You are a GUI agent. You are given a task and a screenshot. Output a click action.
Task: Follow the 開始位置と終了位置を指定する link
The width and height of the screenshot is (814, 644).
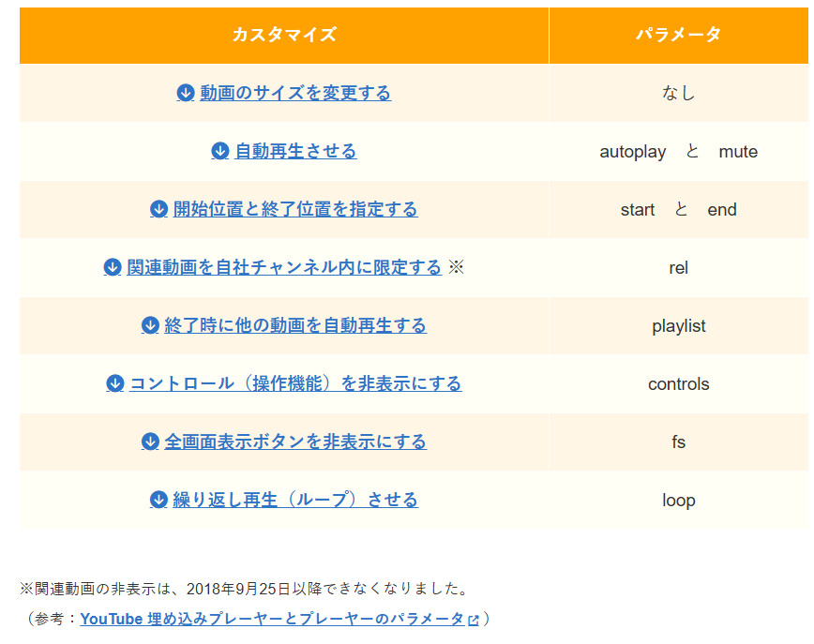click(x=295, y=209)
